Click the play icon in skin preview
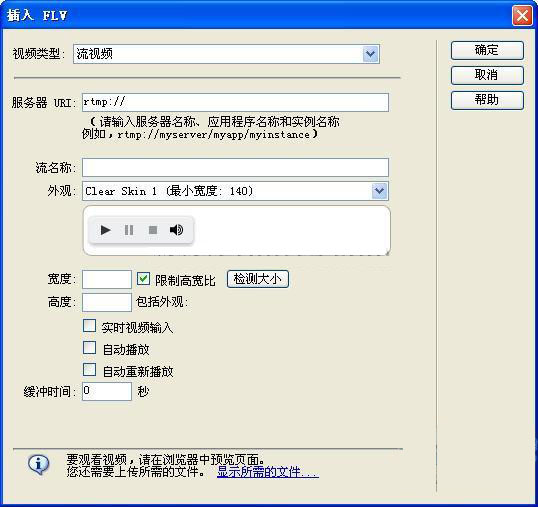 coord(105,230)
